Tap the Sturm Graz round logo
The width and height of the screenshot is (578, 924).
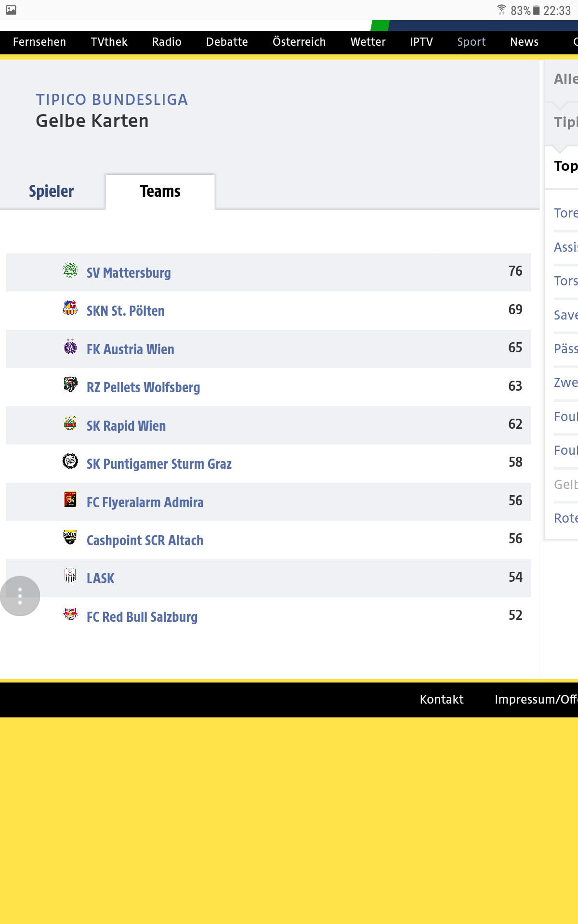(x=70, y=461)
